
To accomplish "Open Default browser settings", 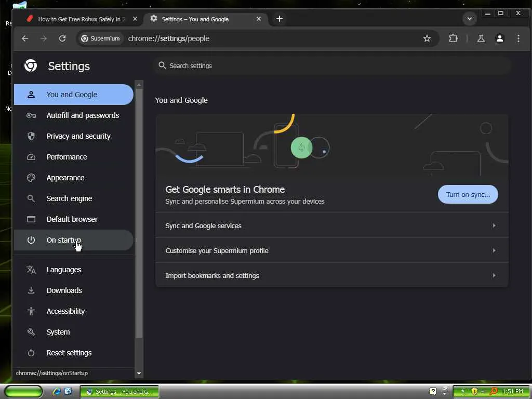I will (74, 219).
